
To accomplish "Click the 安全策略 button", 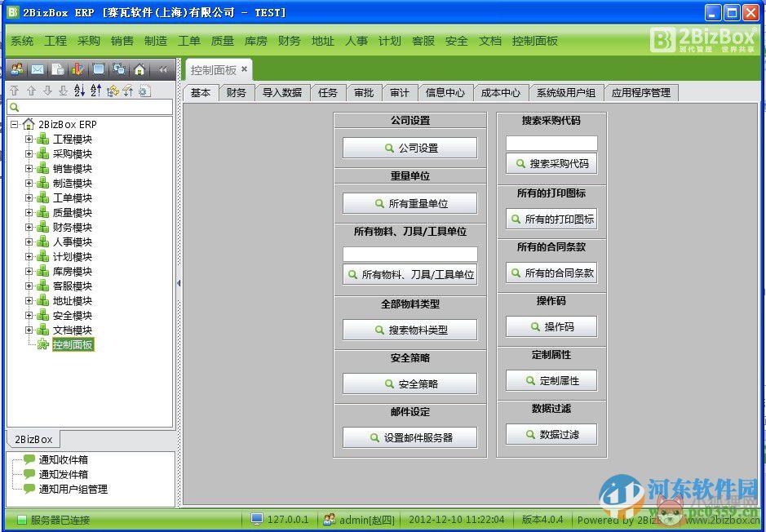I will 410,383.
